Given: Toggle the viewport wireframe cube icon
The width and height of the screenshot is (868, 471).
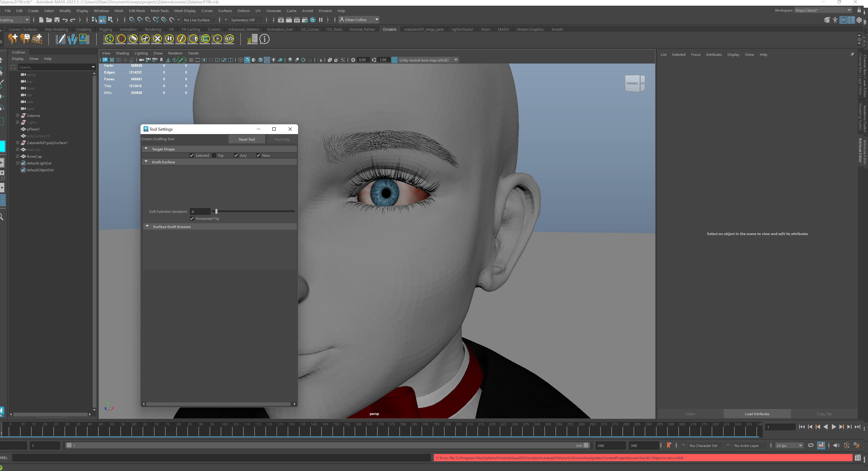Looking at the screenshot, I should click(x=241, y=60).
